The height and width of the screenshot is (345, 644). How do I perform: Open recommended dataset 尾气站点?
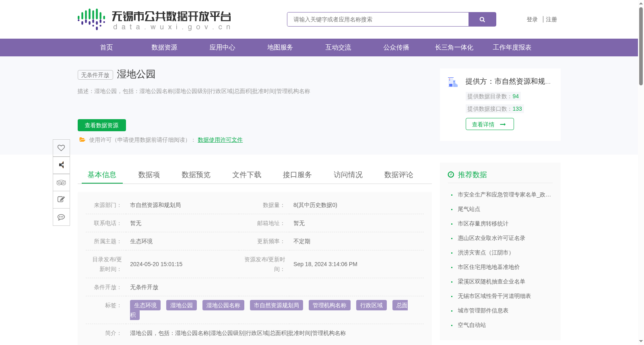[x=469, y=209]
